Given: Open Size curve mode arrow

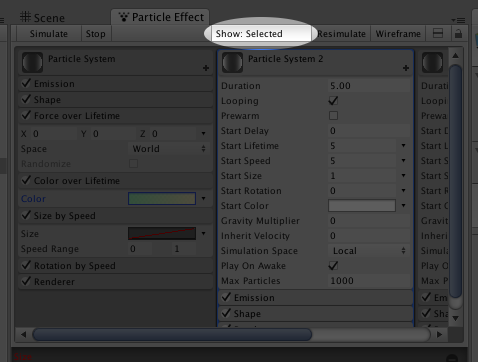Looking at the screenshot, I should [x=203, y=234].
